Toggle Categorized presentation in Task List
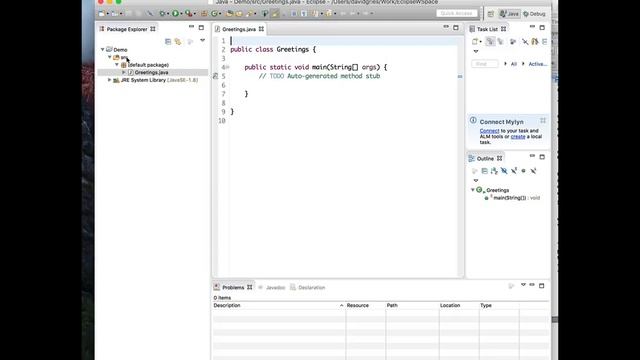Viewport: 640px width, 360px height. tap(490, 42)
